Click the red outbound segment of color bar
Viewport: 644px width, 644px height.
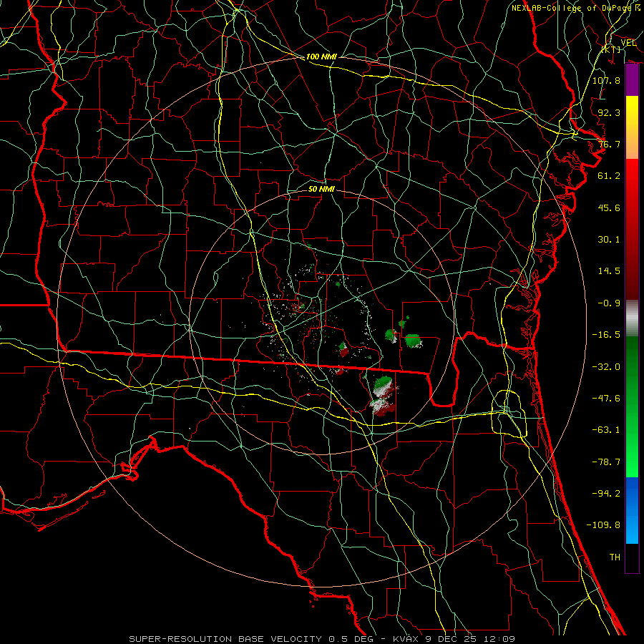(632, 229)
